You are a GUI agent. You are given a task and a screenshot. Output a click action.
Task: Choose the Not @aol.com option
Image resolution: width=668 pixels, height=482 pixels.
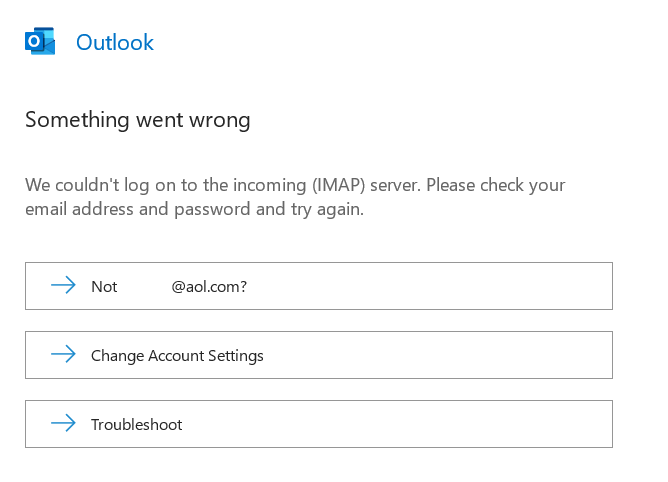[319, 286]
